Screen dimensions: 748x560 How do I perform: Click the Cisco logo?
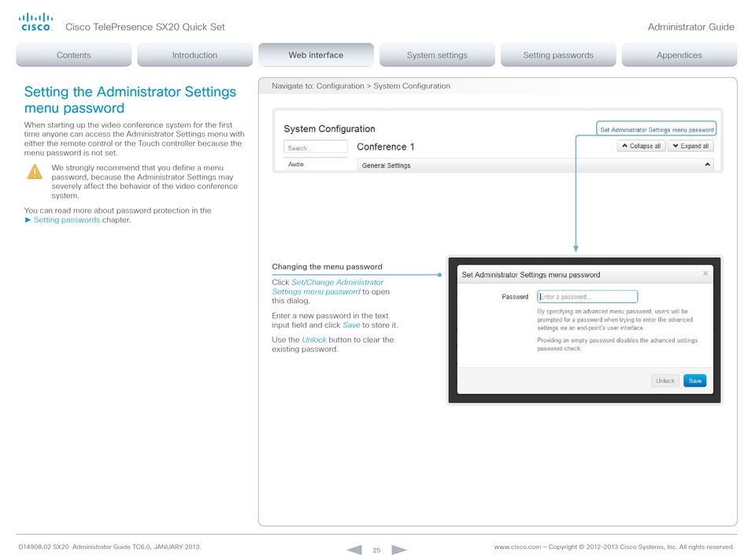click(35, 22)
